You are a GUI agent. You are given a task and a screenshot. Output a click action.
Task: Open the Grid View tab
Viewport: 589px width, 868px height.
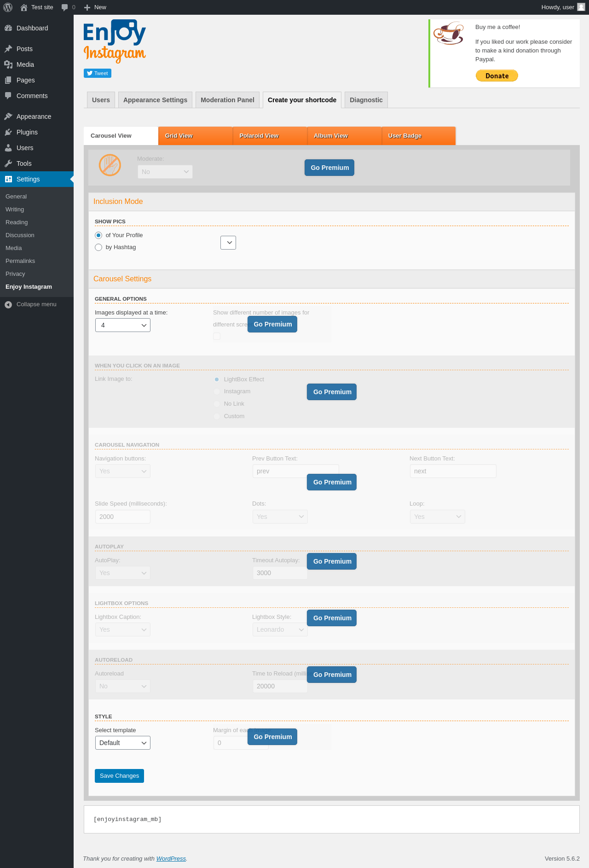[196, 136]
